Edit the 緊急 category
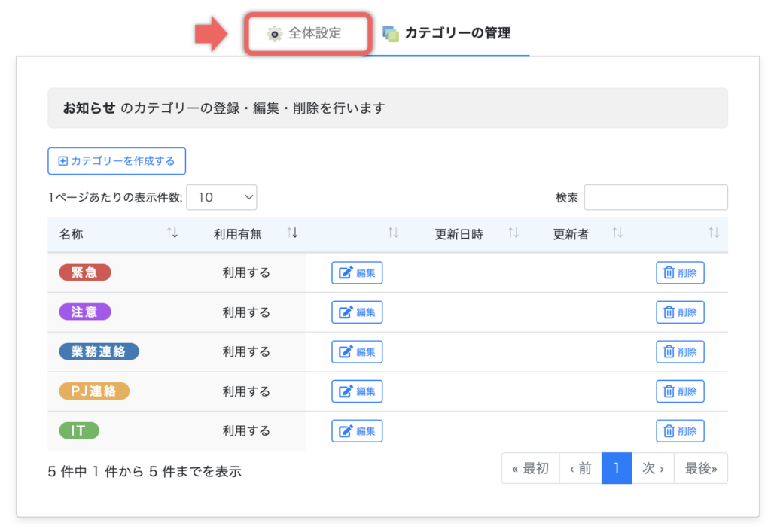Screen dimensions: 771x532 (357, 273)
